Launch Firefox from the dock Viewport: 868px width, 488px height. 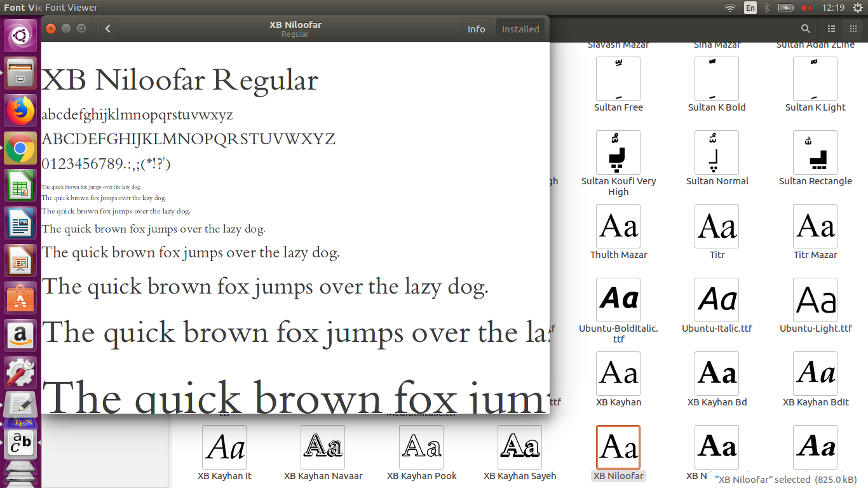coord(21,111)
